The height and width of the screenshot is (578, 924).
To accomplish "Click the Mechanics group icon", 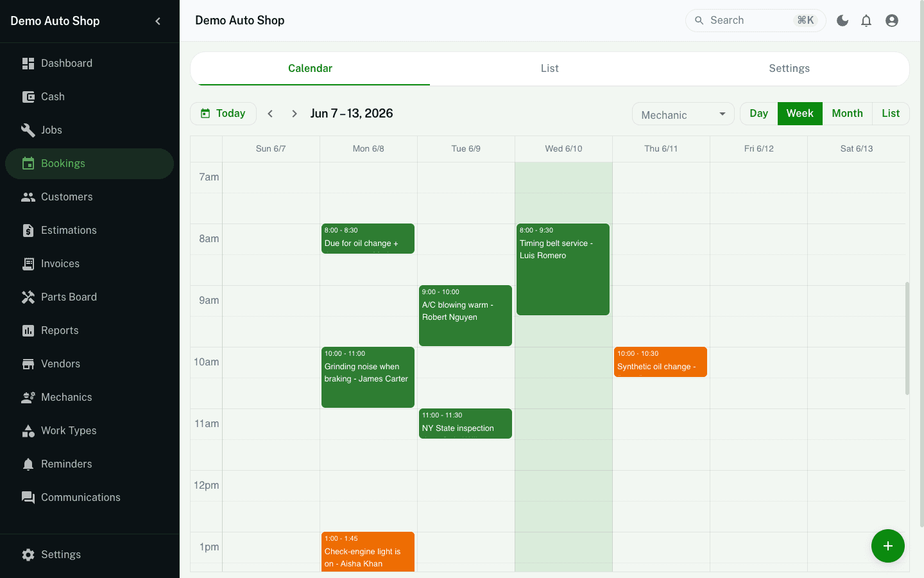I will (x=28, y=397).
